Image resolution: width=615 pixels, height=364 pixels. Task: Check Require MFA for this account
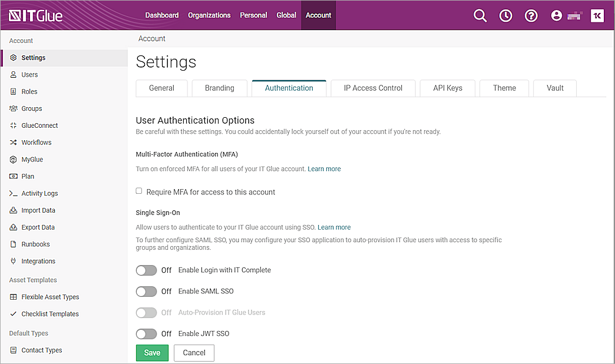(138, 190)
